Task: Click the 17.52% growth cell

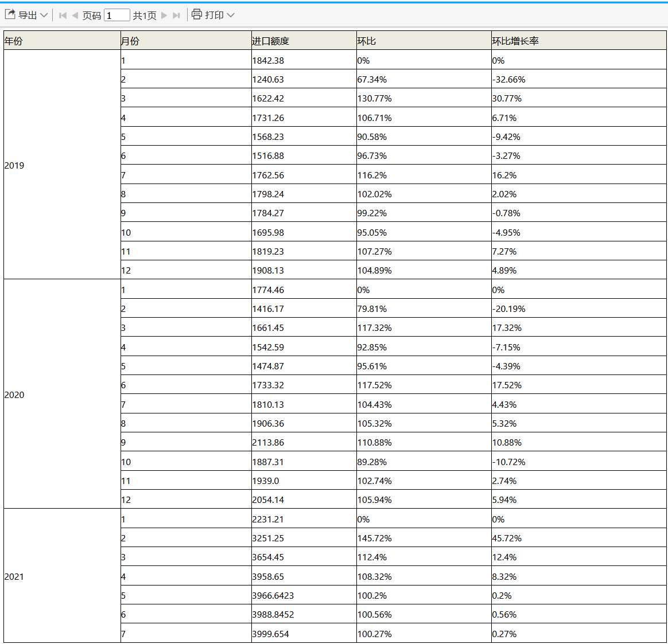Action: tap(579, 384)
